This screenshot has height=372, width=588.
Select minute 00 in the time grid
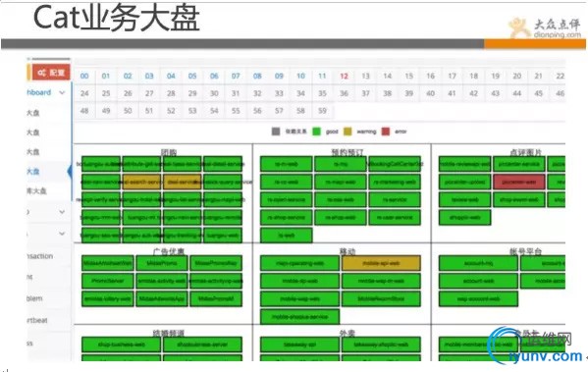[x=84, y=77]
